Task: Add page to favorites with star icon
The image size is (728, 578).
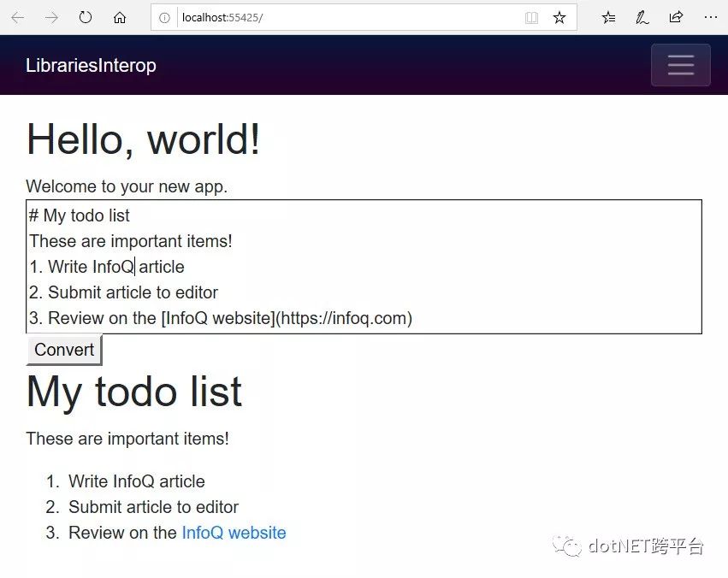Action: [x=559, y=18]
